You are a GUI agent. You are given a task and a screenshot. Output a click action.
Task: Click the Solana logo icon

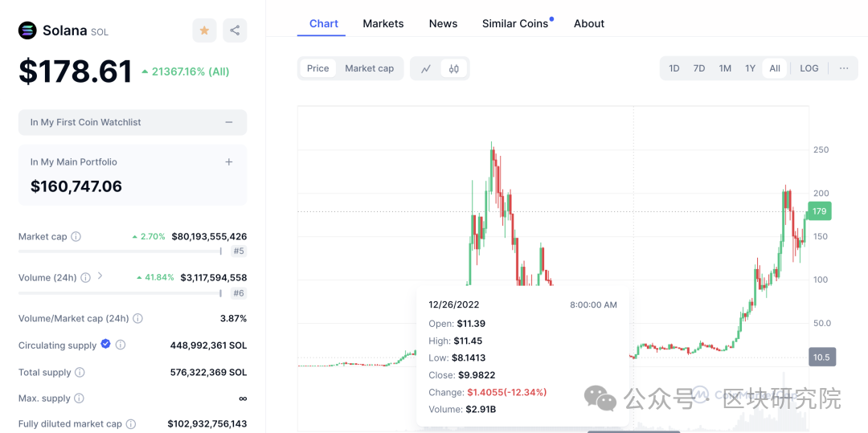[x=27, y=31]
